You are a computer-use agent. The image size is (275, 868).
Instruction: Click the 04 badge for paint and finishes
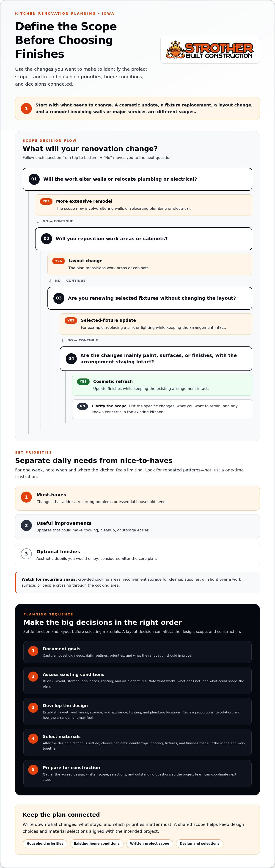(71, 359)
